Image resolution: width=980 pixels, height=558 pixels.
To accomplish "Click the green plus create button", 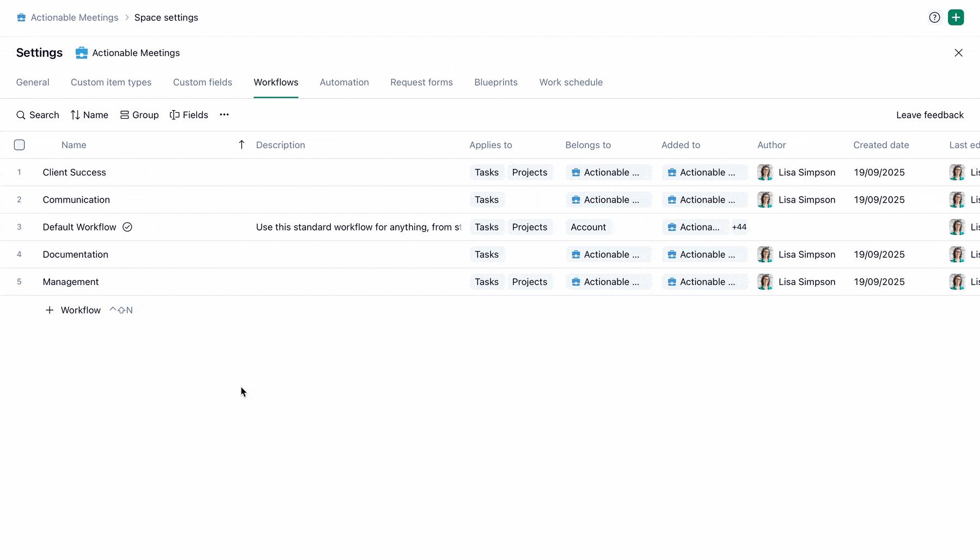I will click(955, 17).
